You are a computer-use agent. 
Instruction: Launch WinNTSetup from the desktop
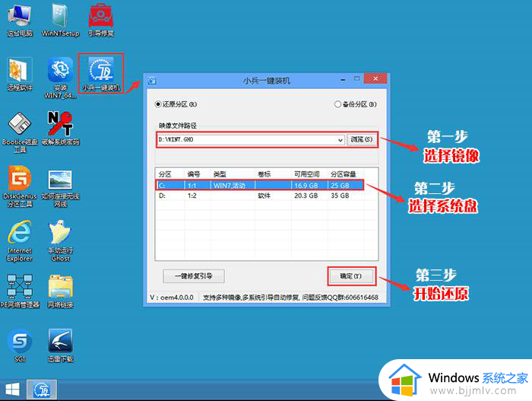60,21
